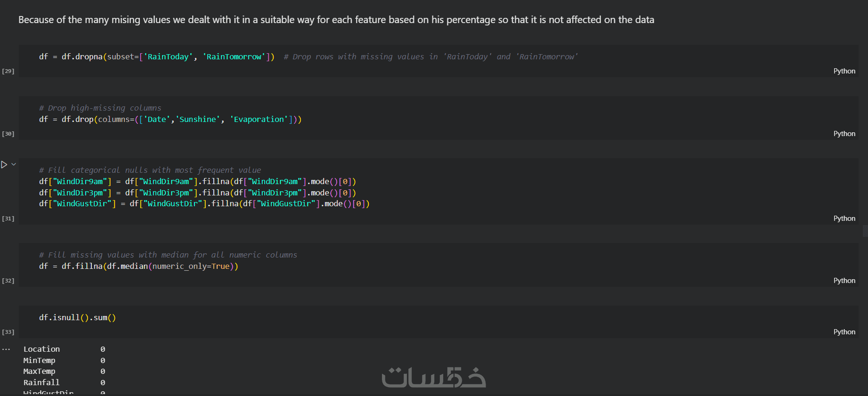Click the 'Fill categorical nulls' comment line
The height and width of the screenshot is (396, 868).
pos(150,170)
